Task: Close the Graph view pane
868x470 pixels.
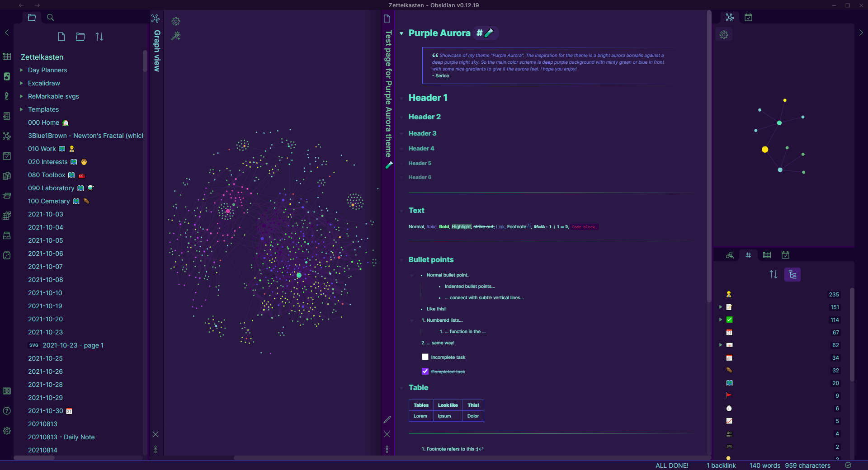Action: (156, 434)
